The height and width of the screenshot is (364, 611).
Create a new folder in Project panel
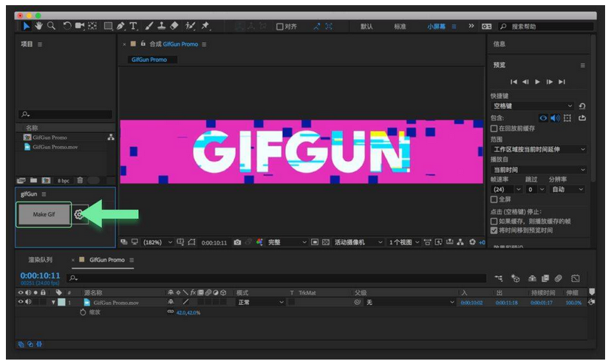pos(33,180)
